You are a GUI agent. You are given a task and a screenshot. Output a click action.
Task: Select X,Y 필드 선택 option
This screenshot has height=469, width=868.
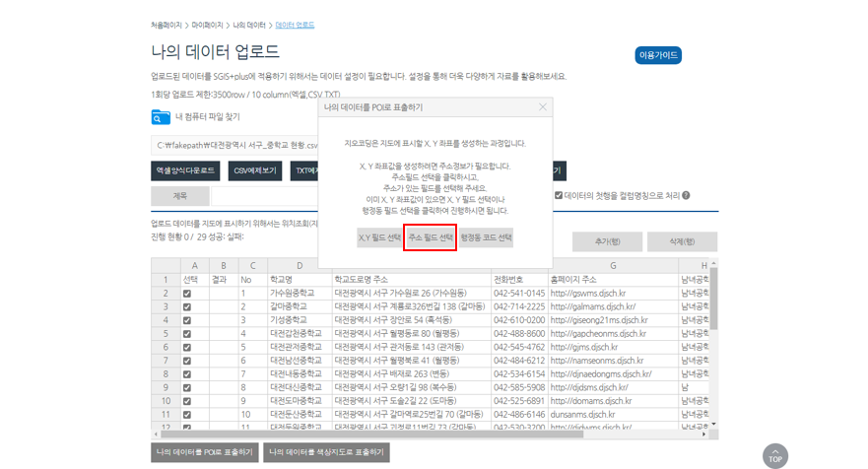(x=379, y=237)
